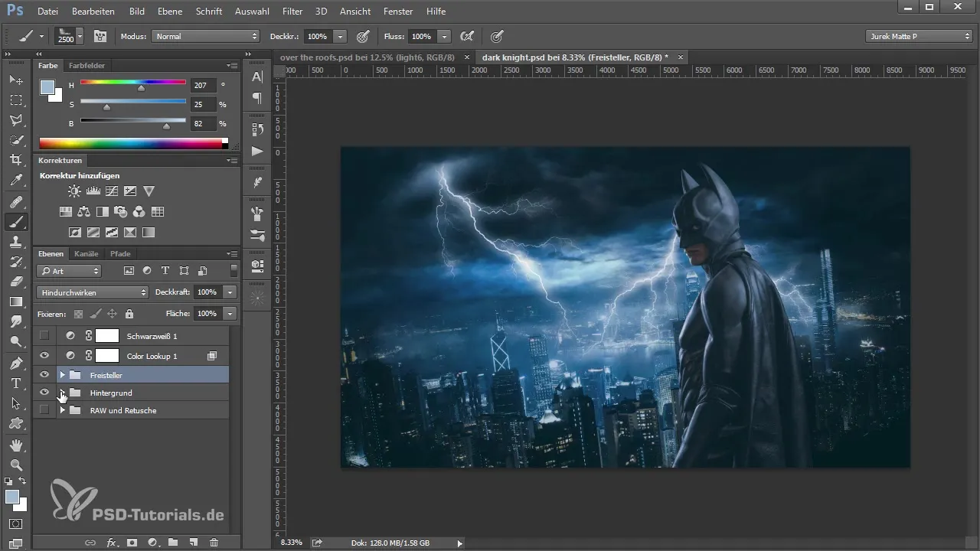
Task: Open the brush preset picker
Action: tap(69, 36)
